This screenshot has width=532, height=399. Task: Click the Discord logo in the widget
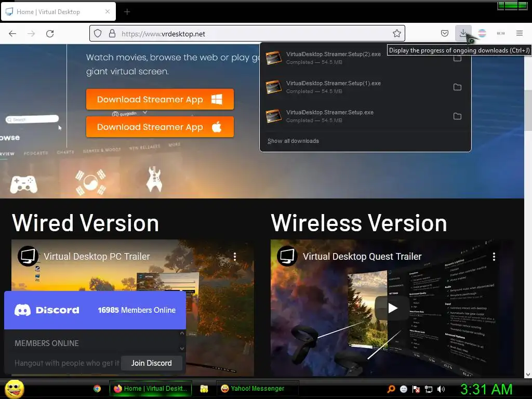[47, 310]
